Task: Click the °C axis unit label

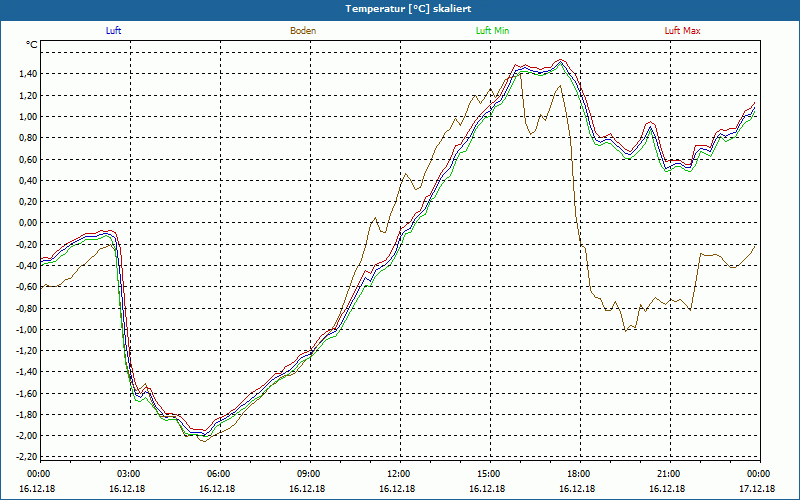Action: click(32, 45)
